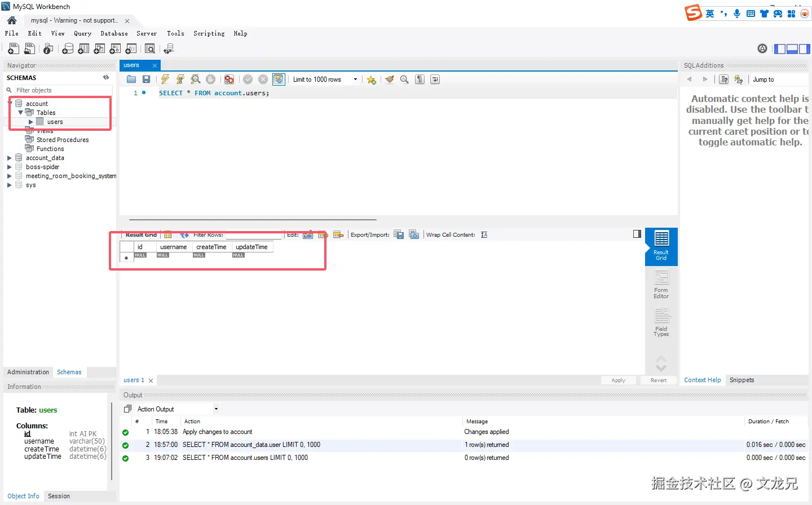This screenshot has height=505, width=812.
Task: Open Limit to 1000 rows dropdown
Action: pyautogui.click(x=325, y=79)
